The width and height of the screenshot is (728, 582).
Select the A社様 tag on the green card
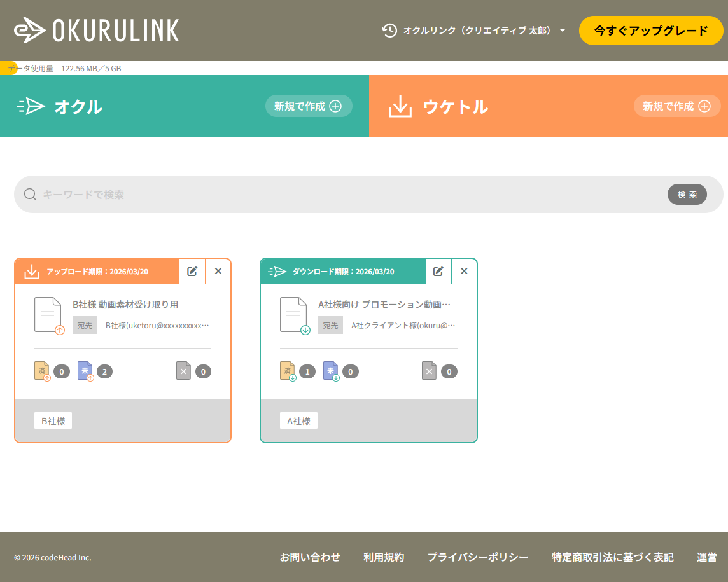coord(298,420)
